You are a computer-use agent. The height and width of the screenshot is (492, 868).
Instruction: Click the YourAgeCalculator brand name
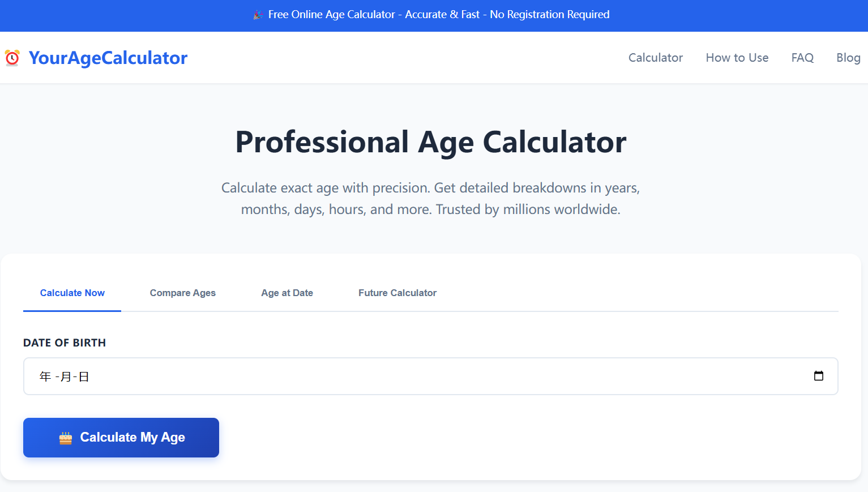(108, 58)
